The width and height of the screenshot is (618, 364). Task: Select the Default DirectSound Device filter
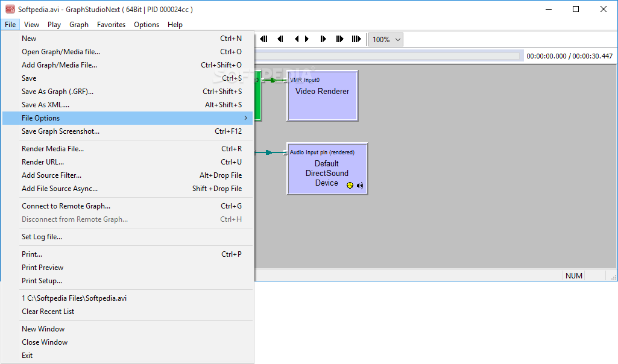point(327,169)
